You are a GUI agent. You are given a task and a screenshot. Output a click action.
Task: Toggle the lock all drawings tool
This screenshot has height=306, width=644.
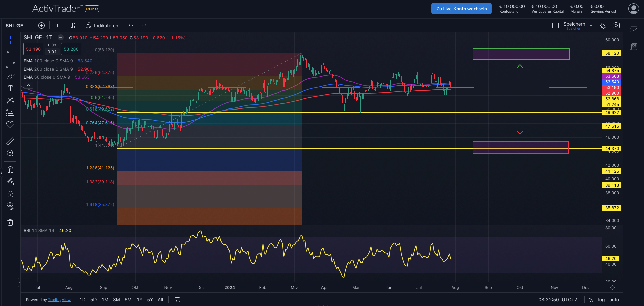click(10, 194)
